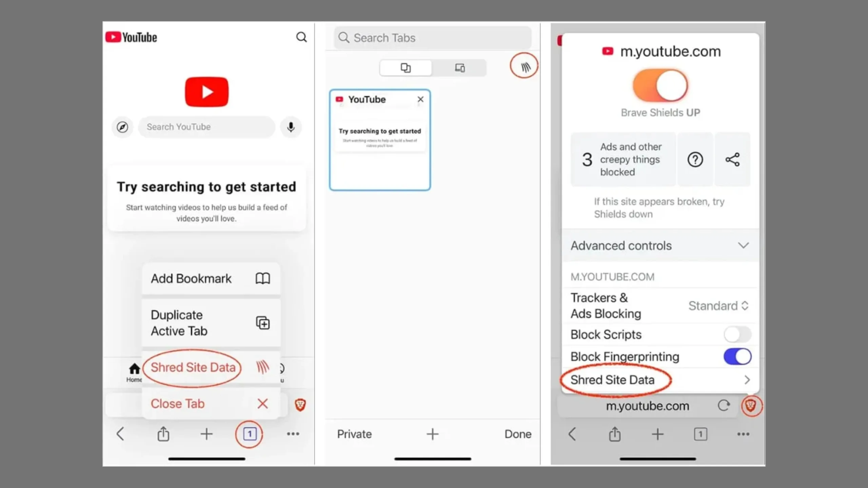Toggle Brave Shields UP switch

(x=660, y=85)
